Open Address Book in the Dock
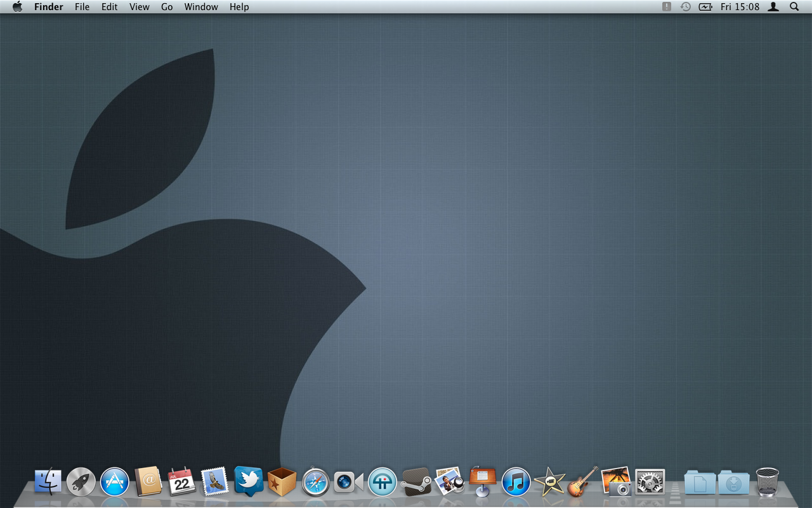This screenshot has width=812, height=508. pyautogui.click(x=148, y=482)
